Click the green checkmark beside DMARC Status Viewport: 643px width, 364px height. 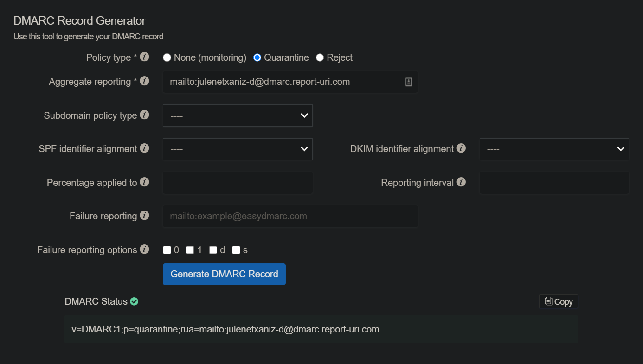pyautogui.click(x=134, y=301)
